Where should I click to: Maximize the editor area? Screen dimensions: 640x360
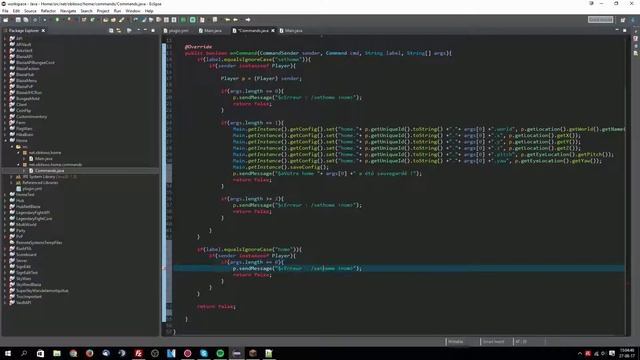(624, 30)
